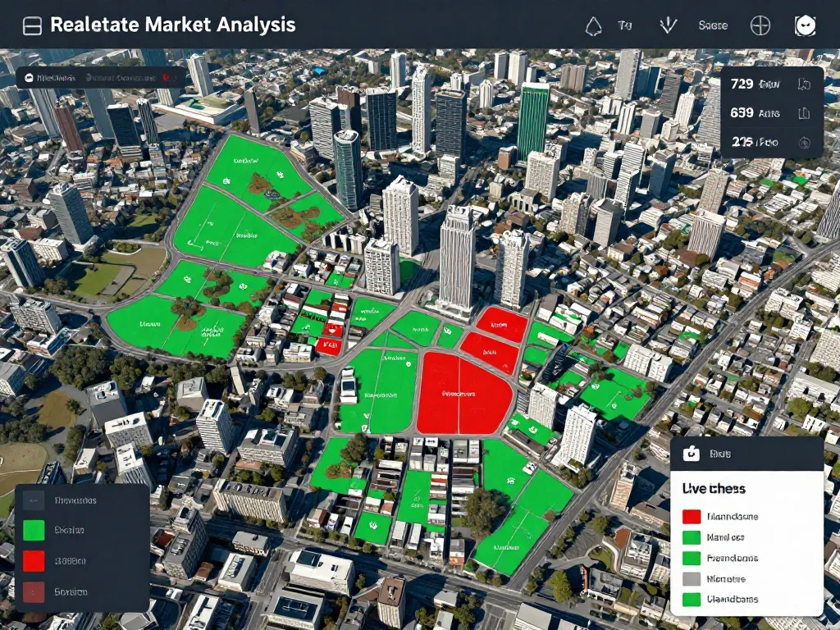
Task: Click the icon next to the 639 stat
Action: click(804, 113)
